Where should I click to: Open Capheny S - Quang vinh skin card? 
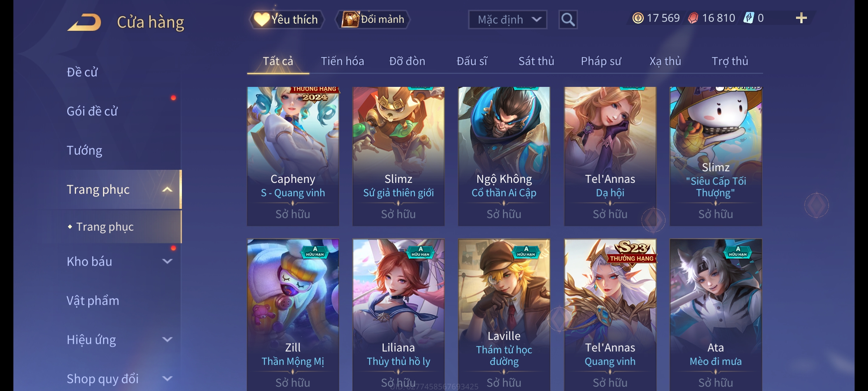tap(293, 156)
